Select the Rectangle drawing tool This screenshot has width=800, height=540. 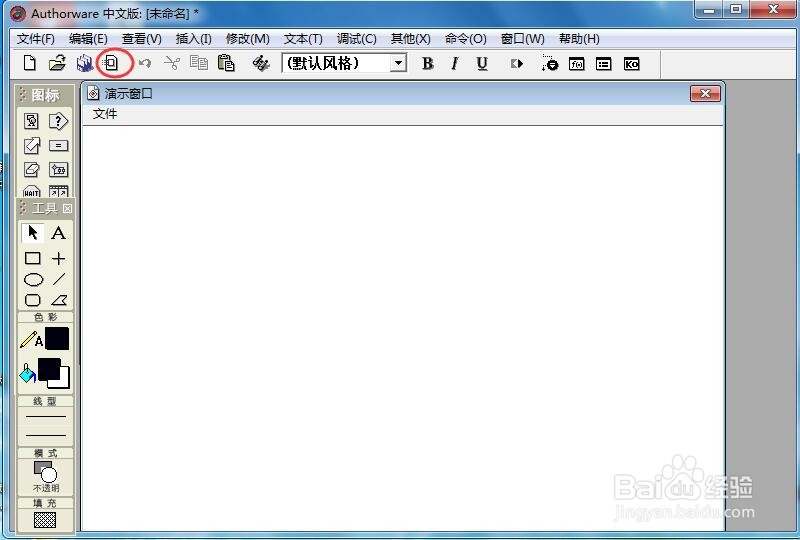[33, 258]
